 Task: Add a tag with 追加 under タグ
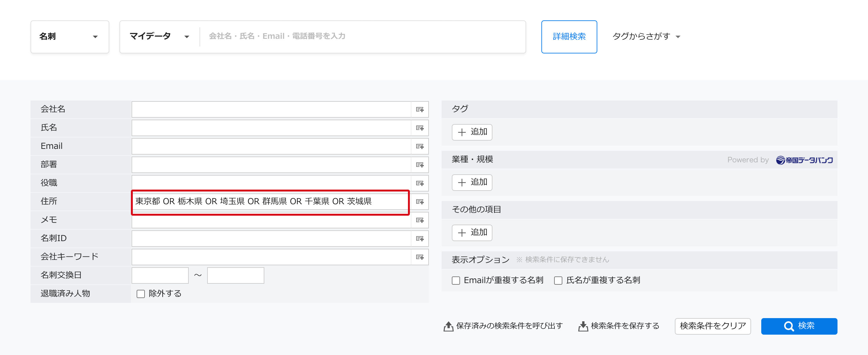(472, 132)
